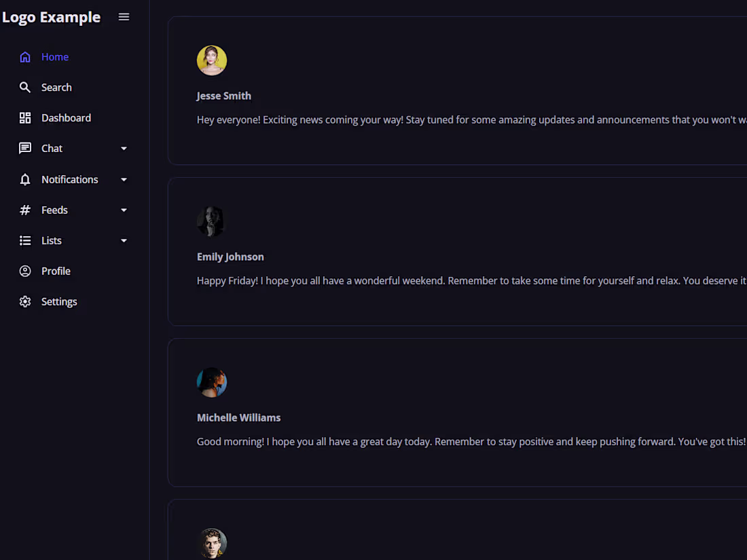The width and height of the screenshot is (747, 560).
Task: Click Michelle Williams's avatar
Action: click(211, 381)
